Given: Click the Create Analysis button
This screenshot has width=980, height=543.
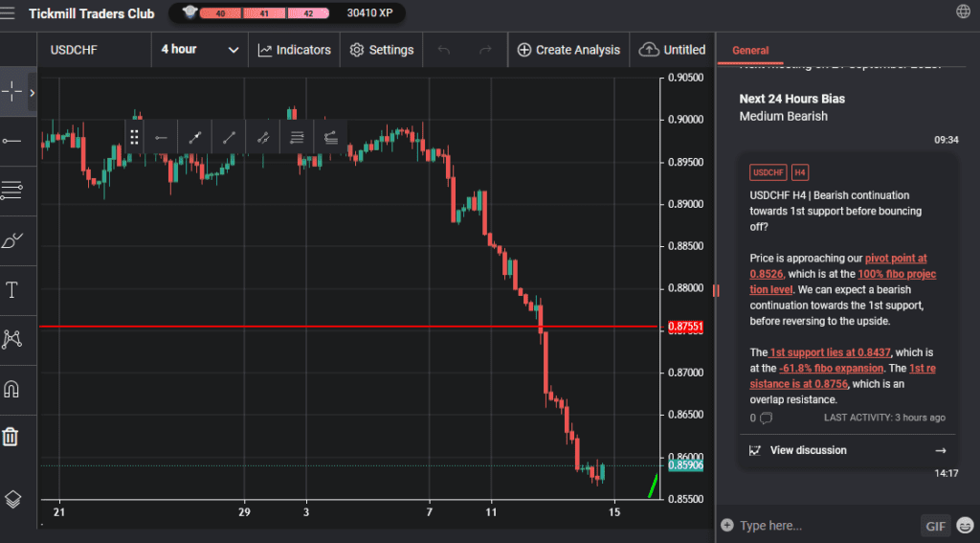Looking at the screenshot, I should 568,50.
